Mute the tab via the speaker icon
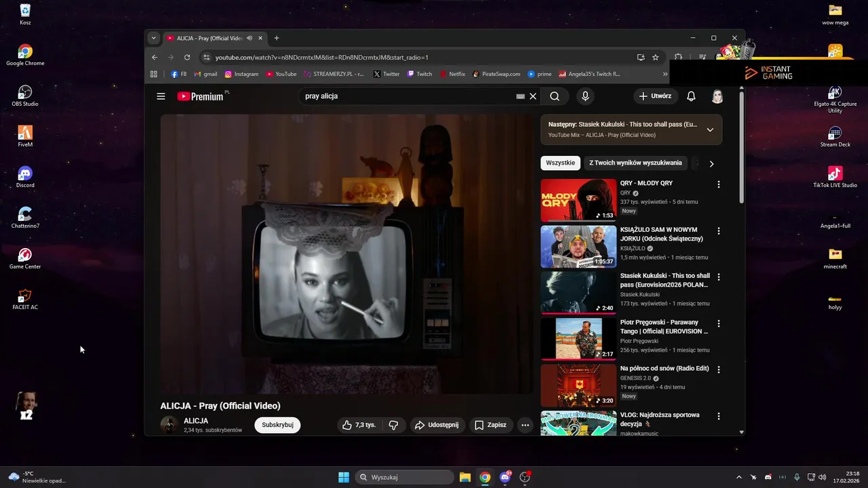This screenshot has height=488, width=868. [250, 39]
